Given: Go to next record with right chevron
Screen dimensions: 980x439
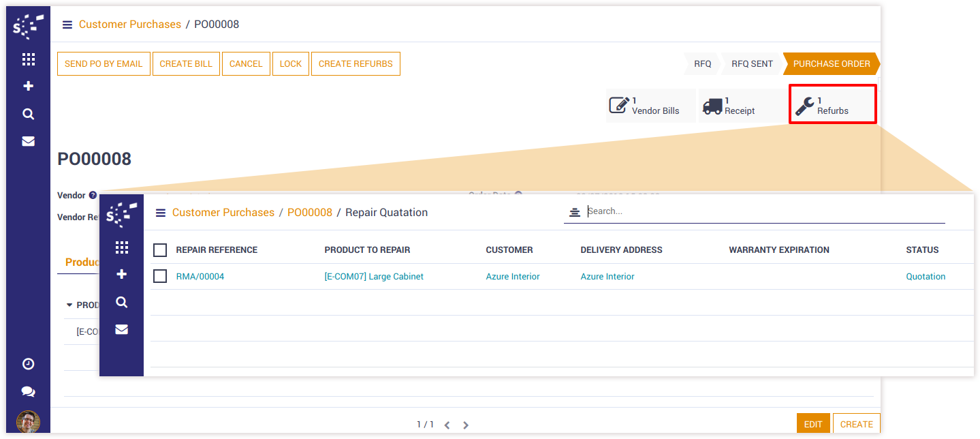Looking at the screenshot, I should pos(466,425).
